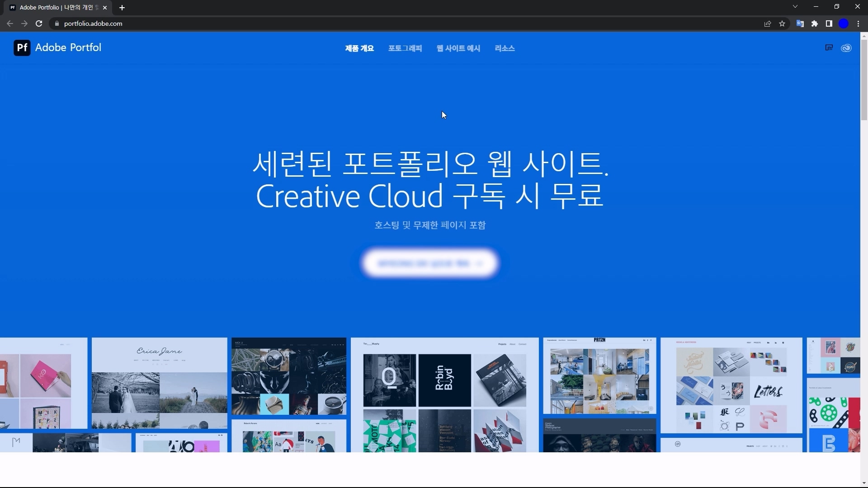The height and width of the screenshot is (488, 868).
Task: Open a new tab with plus button
Action: (x=122, y=8)
